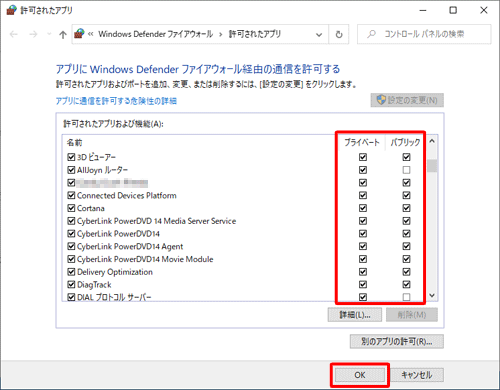The height and width of the screenshot is (390, 500).
Task: Close the 許可されたアプリ window
Action: click(484, 10)
